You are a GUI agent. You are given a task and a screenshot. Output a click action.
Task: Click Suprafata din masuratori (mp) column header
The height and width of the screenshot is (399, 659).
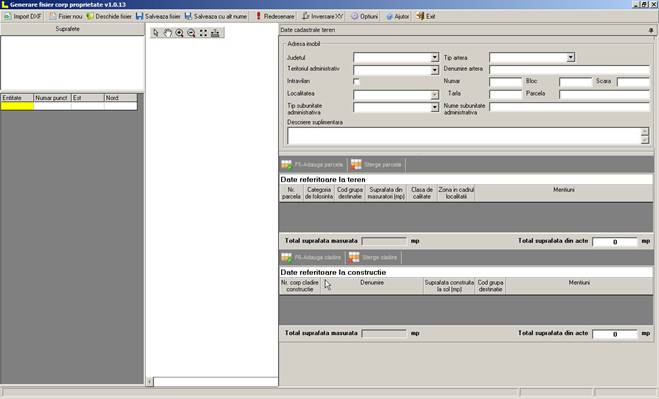pos(386,193)
